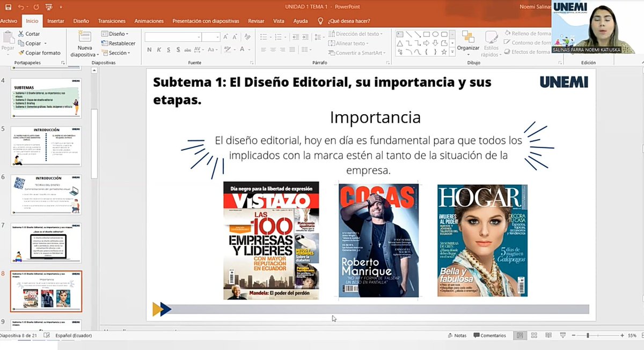This screenshot has width=644, height=350.
Task: Save the presentation with the floppy icon
Action: pyautogui.click(x=8, y=7)
